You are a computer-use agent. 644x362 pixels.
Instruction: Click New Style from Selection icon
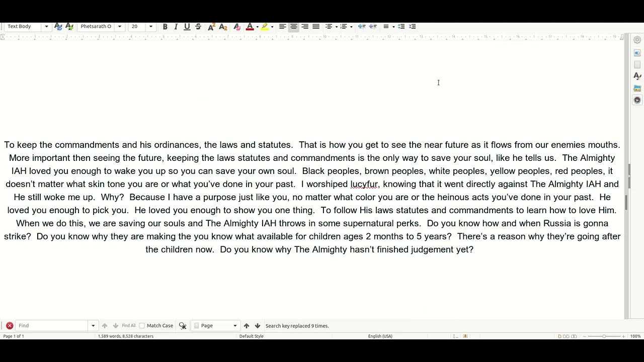point(69,27)
